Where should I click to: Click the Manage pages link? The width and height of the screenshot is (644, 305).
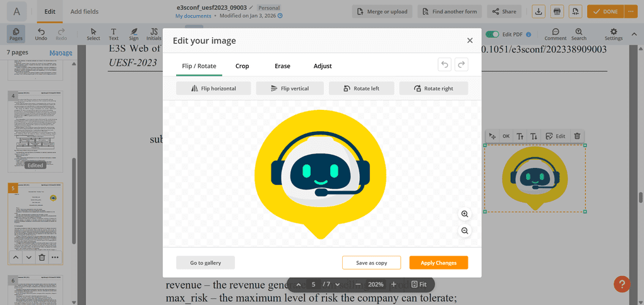coord(61,52)
